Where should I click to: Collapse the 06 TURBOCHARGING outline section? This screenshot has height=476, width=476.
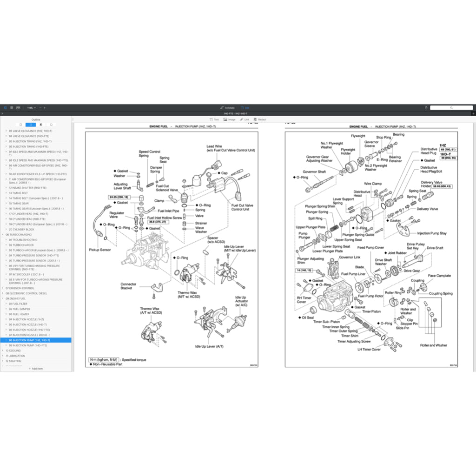[x=3, y=235]
